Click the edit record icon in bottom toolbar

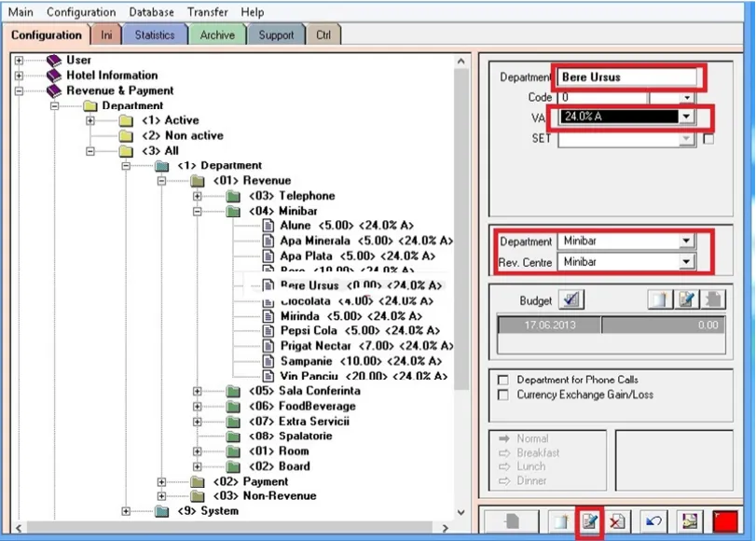tap(590, 521)
